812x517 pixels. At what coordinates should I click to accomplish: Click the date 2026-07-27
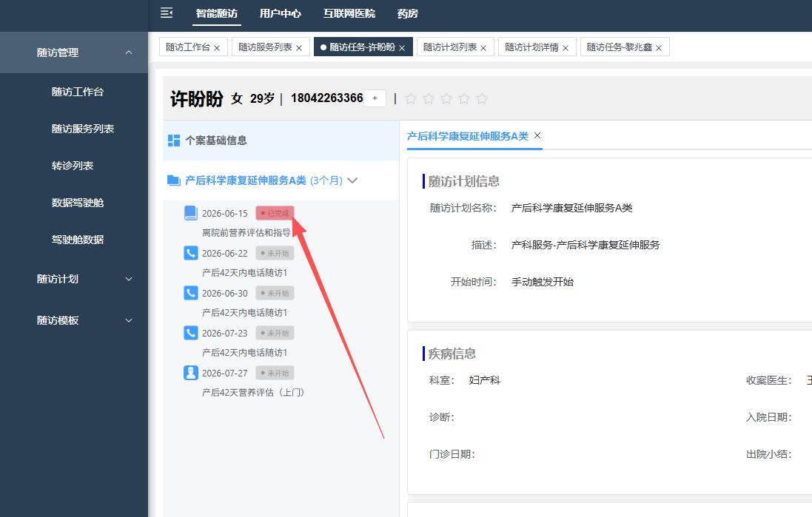click(225, 373)
